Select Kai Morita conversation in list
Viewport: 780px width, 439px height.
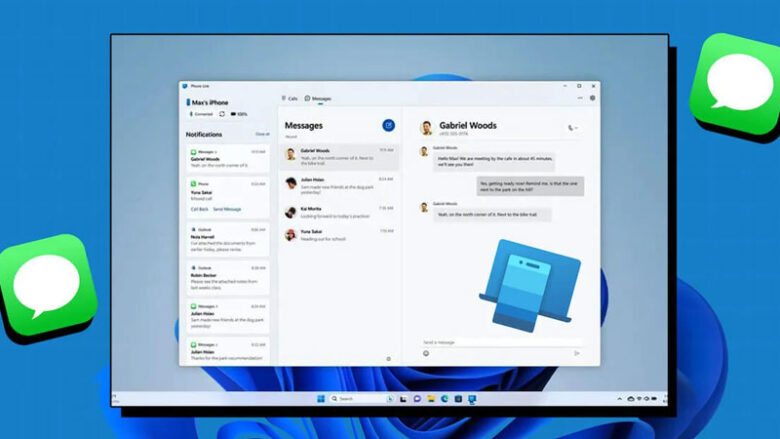tap(339, 212)
